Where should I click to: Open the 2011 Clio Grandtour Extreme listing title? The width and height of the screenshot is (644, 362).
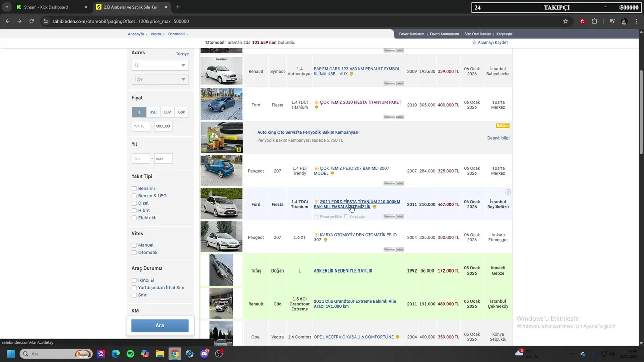click(x=355, y=304)
